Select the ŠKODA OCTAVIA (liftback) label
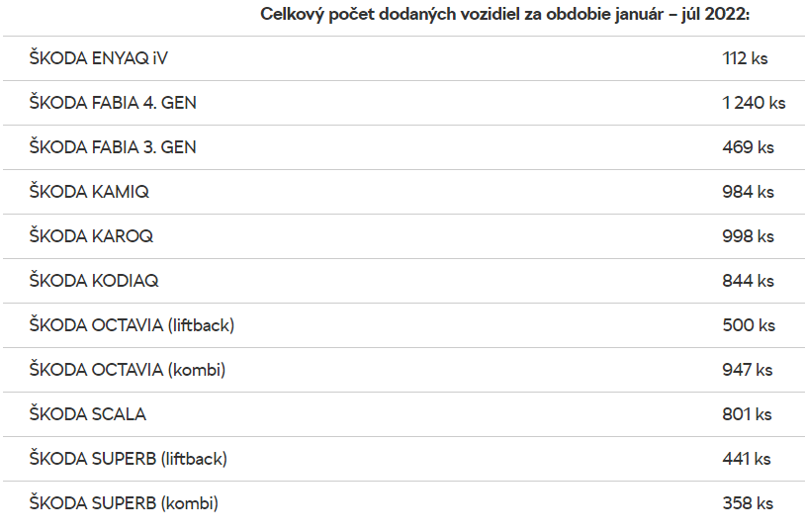Image resolution: width=805 pixels, height=532 pixels. 132,325
